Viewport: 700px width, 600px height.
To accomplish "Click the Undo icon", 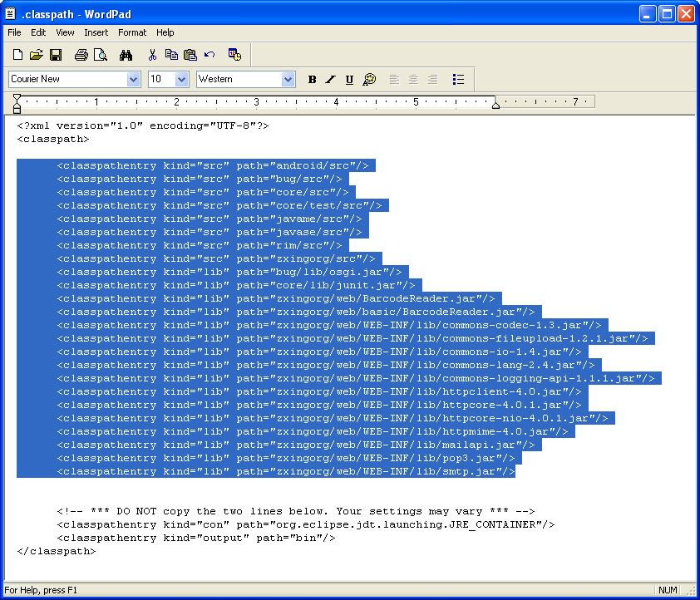I will point(210,55).
